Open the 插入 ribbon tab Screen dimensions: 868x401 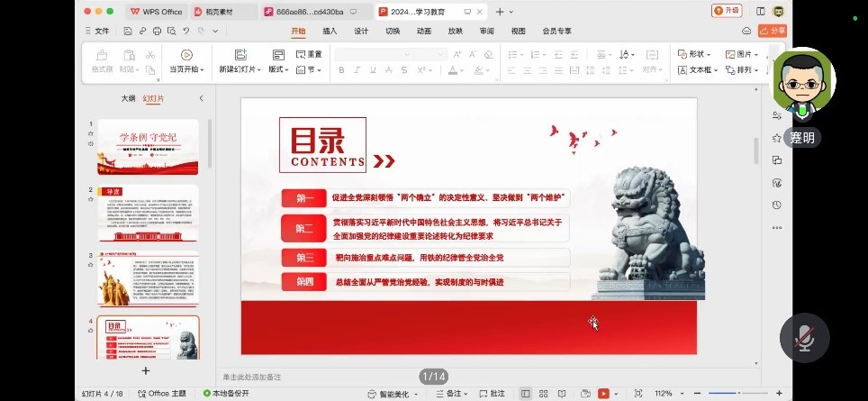tap(330, 31)
